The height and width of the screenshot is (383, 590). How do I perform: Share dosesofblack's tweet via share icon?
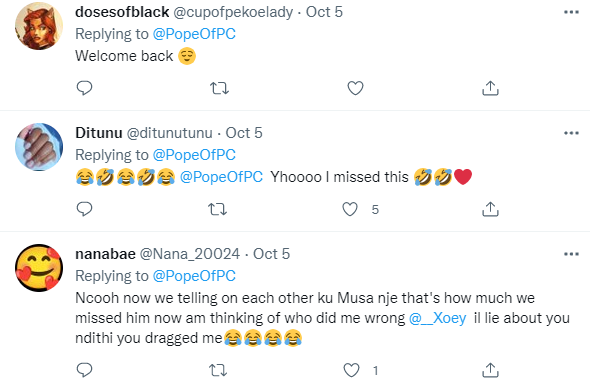[490, 88]
